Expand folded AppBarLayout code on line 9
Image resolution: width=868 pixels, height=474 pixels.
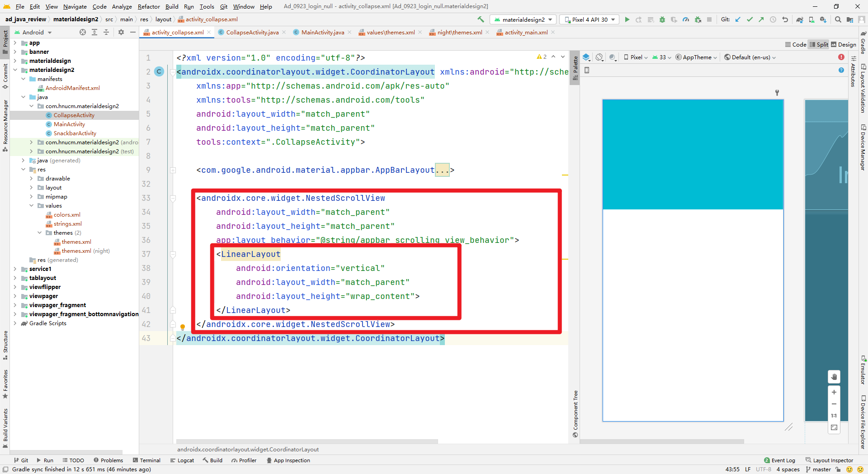(173, 170)
